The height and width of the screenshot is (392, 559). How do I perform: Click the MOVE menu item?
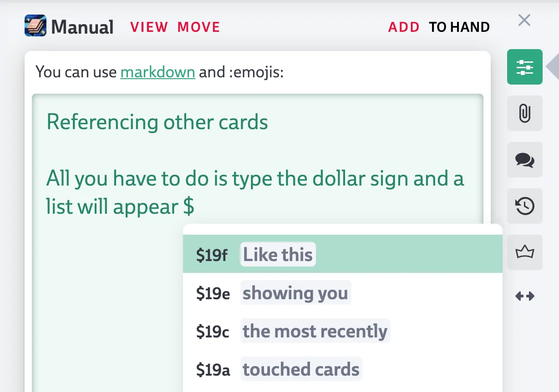(x=198, y=27)
